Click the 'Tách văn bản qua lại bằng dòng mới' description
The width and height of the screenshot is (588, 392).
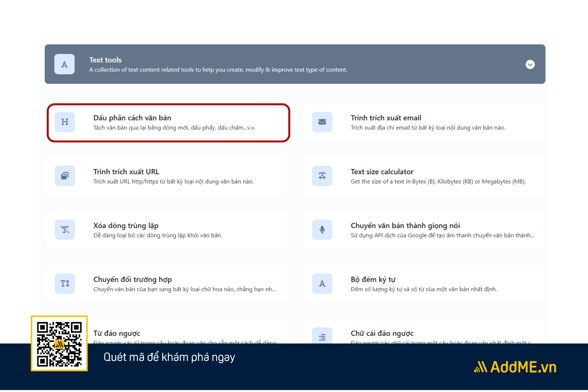[174, 128]
